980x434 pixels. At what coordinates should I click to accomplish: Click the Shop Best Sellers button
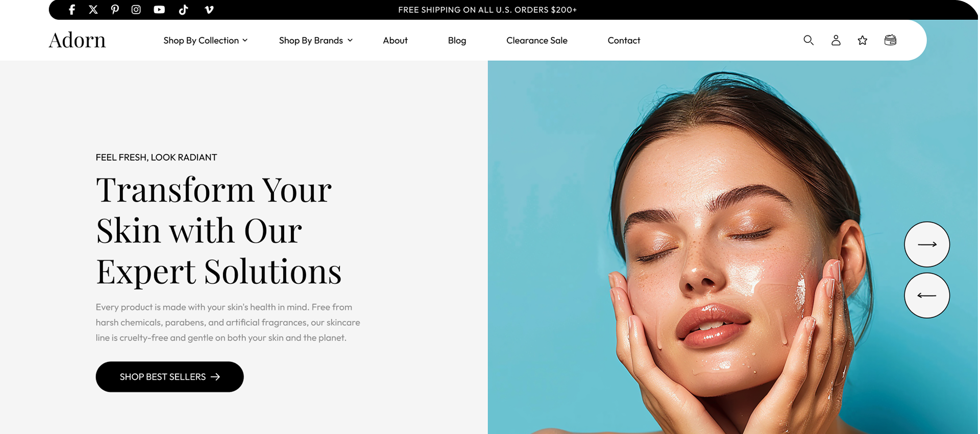pyautogui.click(x=169, y=377)
